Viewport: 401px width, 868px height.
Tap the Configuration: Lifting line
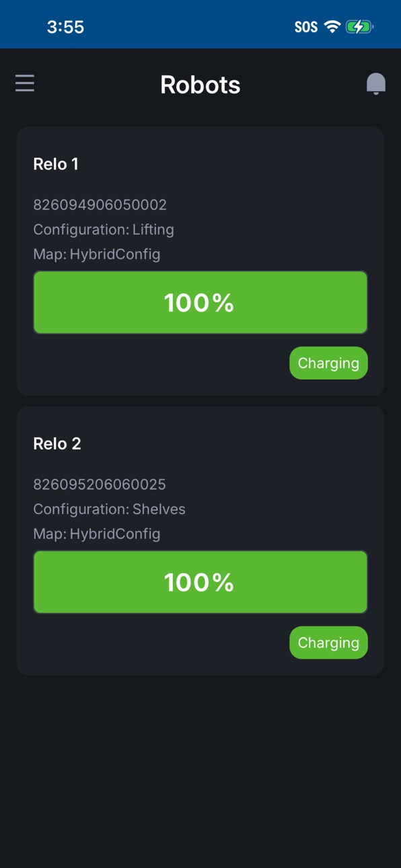[x=104, y=229]
